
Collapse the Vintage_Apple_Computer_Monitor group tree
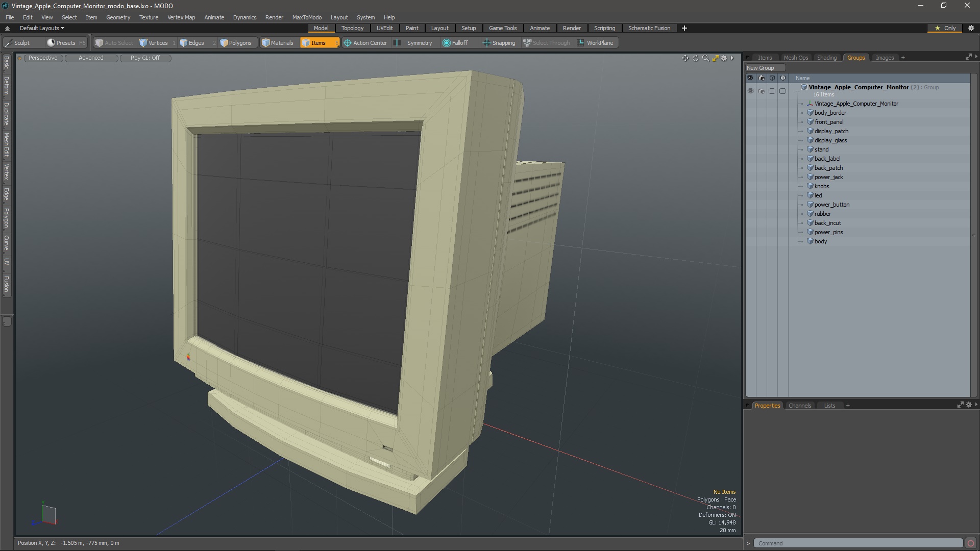[x=798, y=90]
